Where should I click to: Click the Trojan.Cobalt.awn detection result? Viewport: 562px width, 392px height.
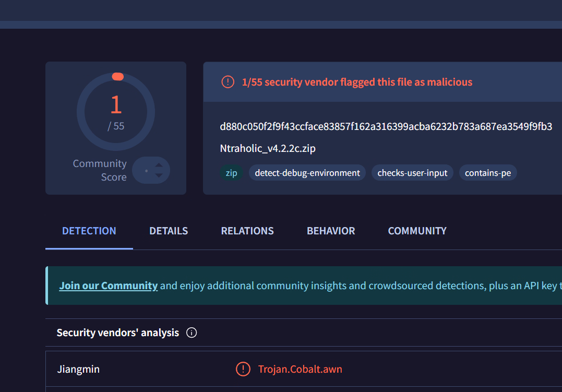pos(300,369)
